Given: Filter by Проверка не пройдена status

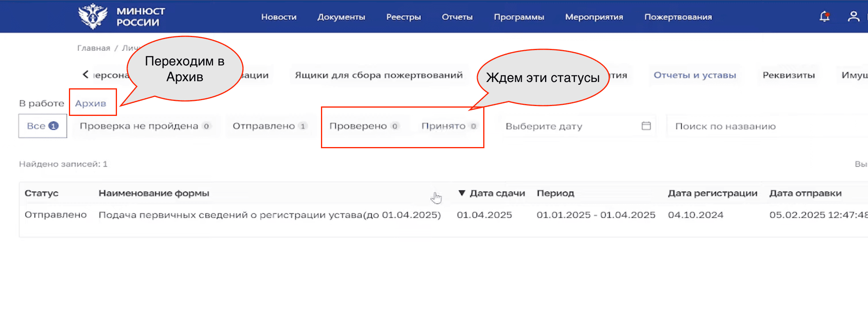Looking at the screenshot, I should click(x=146, y=126).
